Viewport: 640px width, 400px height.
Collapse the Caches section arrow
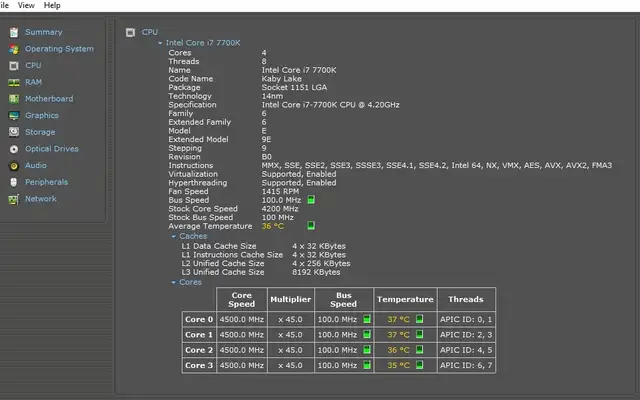(x=173, y=236)
